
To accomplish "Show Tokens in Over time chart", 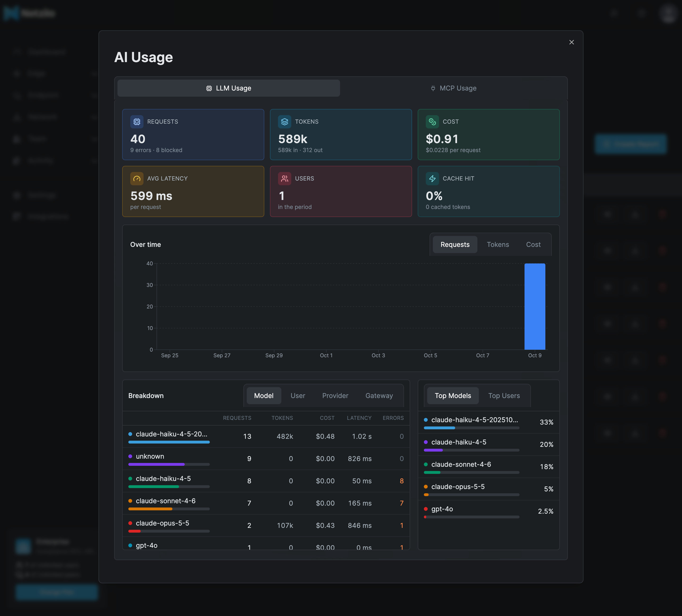I will 498,245.
